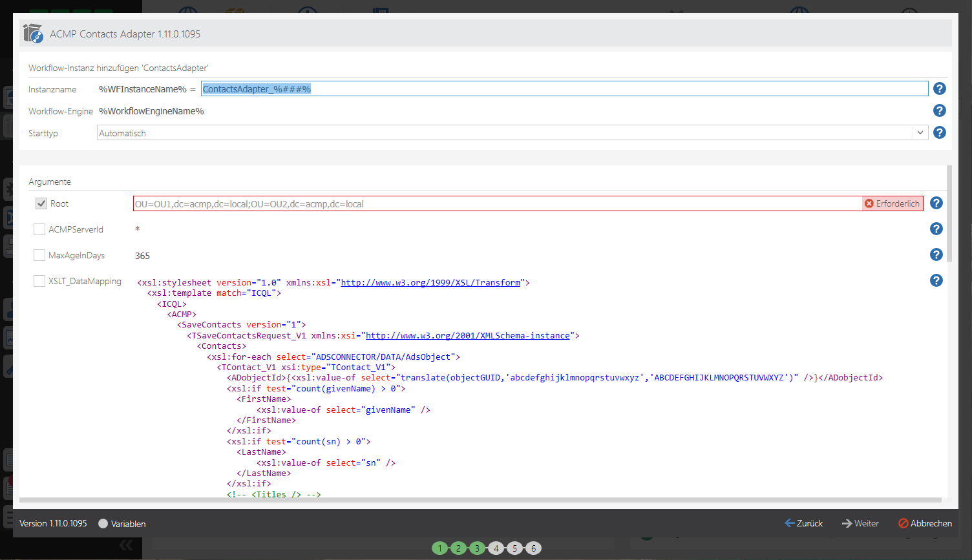
Task: Enable the XSLT_DataMapping checkbox
Action: [x=39, y=281]
